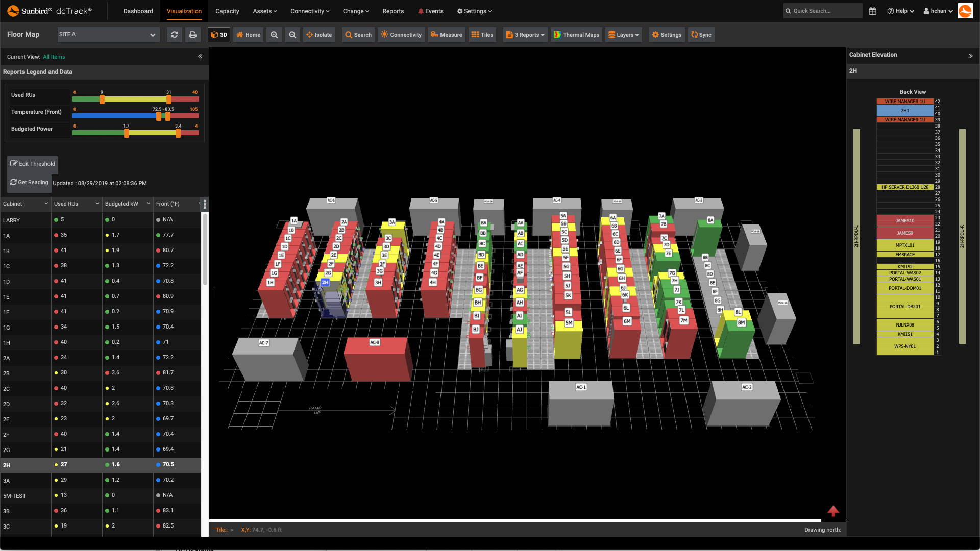Toggle the 3D view button
The width and height of the screenshot is (980, 551).
pos(219,35)
